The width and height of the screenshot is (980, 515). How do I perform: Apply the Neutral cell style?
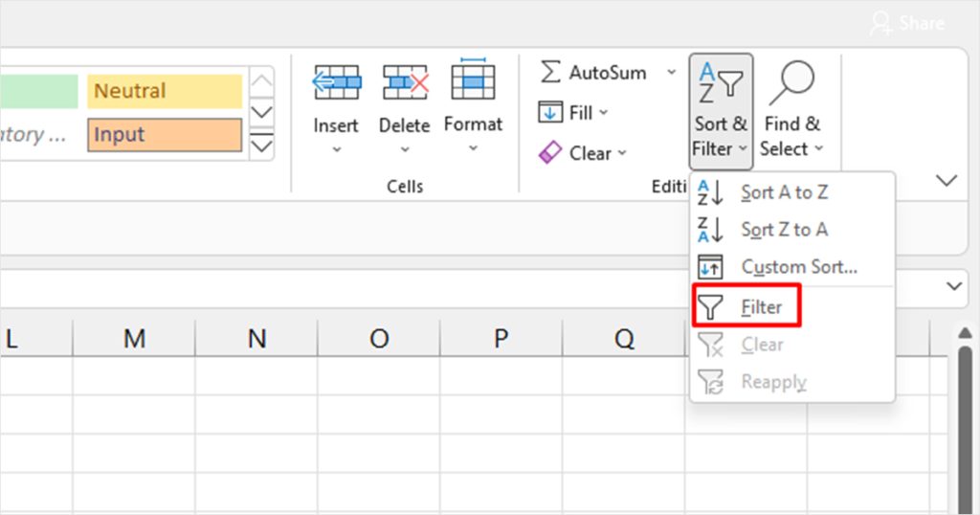click(x=165, y=92)
